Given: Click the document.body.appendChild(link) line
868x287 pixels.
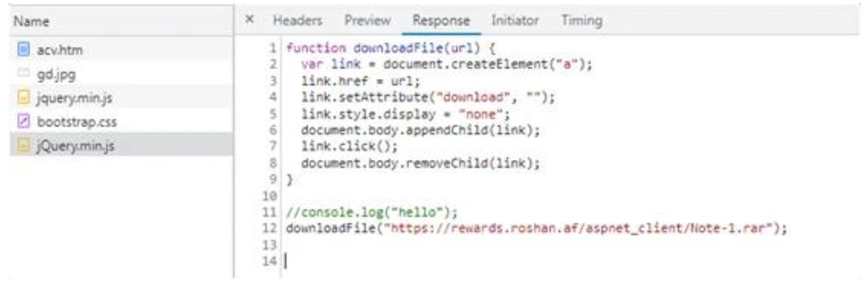Looking at the screenshot, I should pyautogui.click(x=420, y=130).
